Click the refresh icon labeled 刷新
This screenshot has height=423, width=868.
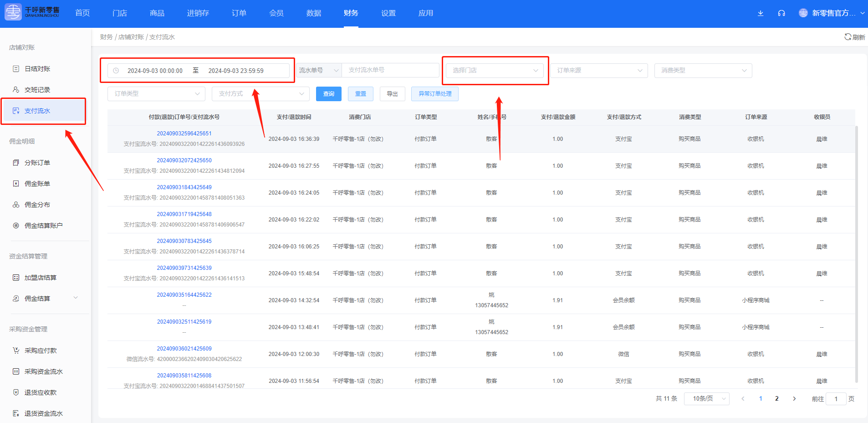848,37
